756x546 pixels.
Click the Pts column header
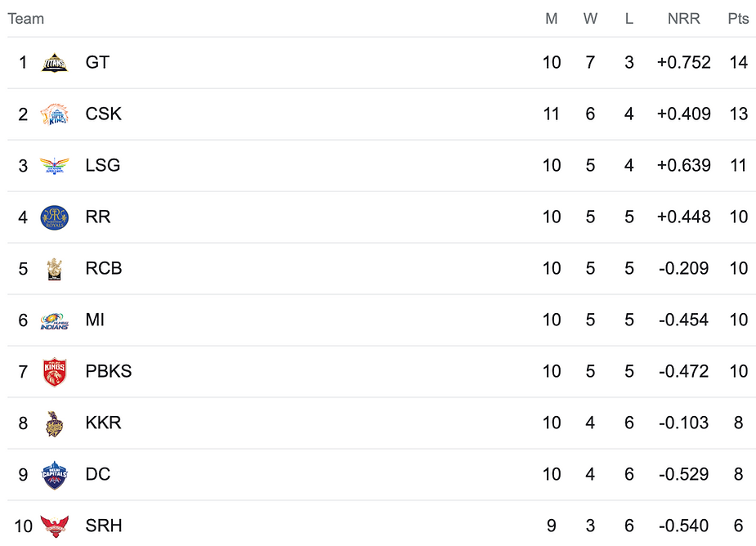tap(738, 19)
